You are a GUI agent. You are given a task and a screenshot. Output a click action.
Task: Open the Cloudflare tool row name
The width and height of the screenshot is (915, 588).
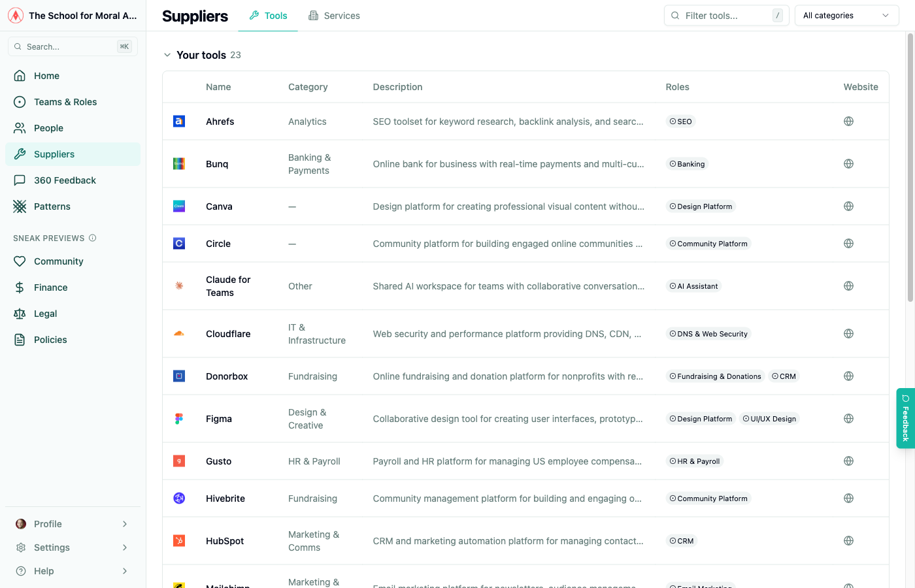pyautogui.click(x=228, y=334)
